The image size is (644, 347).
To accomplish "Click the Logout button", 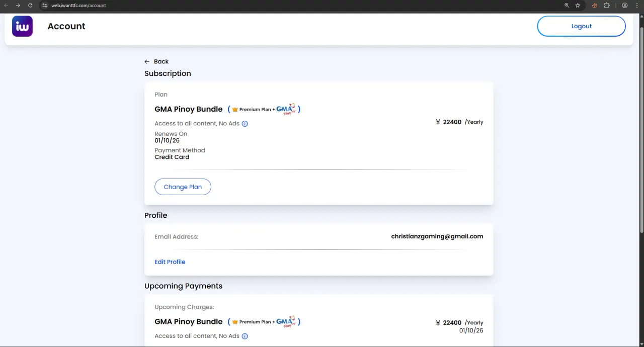I will click(581, 26).
